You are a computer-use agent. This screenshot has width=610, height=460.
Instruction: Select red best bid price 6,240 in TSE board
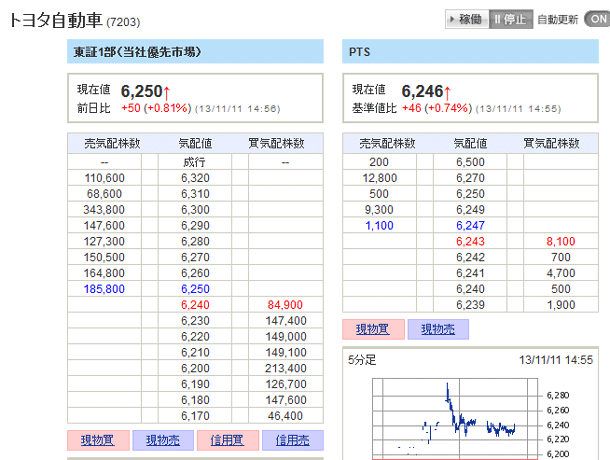coord(195,305)
